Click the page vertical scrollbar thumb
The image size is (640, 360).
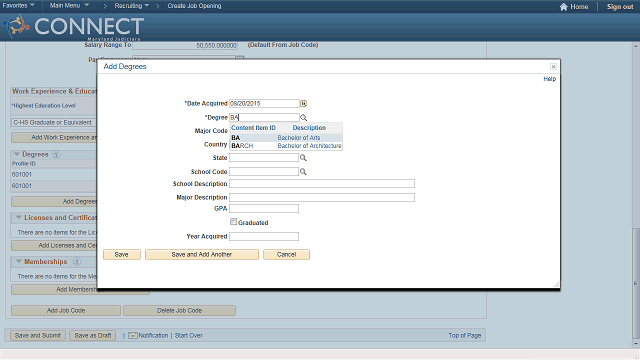[x=635, y=282]
